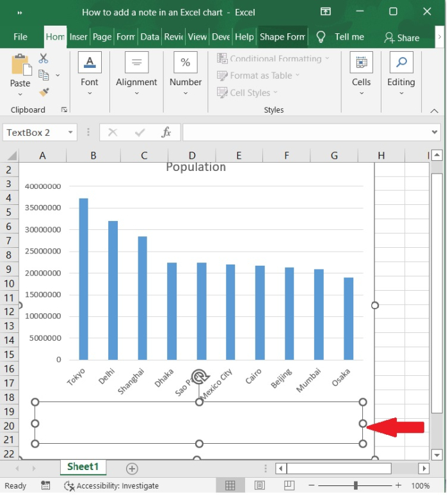Click the Insert Function fx icon
Screen dimensions: 448x495
166,133
